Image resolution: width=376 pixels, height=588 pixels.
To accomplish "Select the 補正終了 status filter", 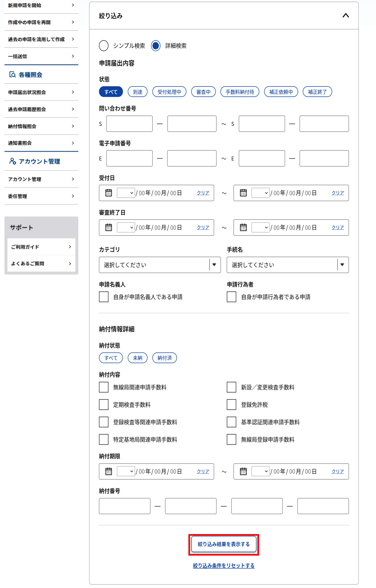I will point(317,92).
